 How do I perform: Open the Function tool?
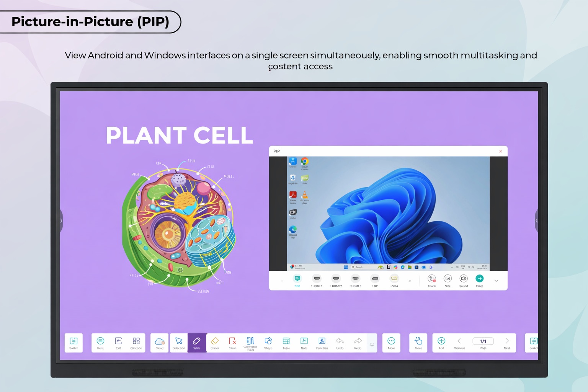coord(322,343)
